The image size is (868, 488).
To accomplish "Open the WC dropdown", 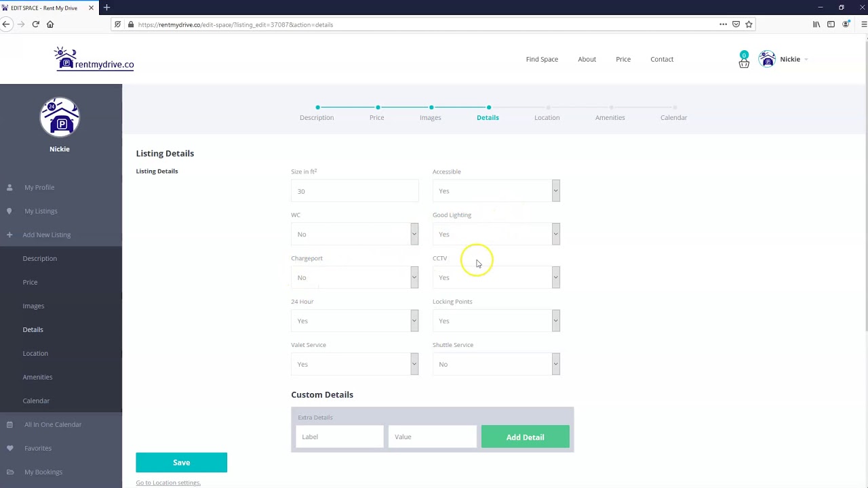I will coord(354,235).
